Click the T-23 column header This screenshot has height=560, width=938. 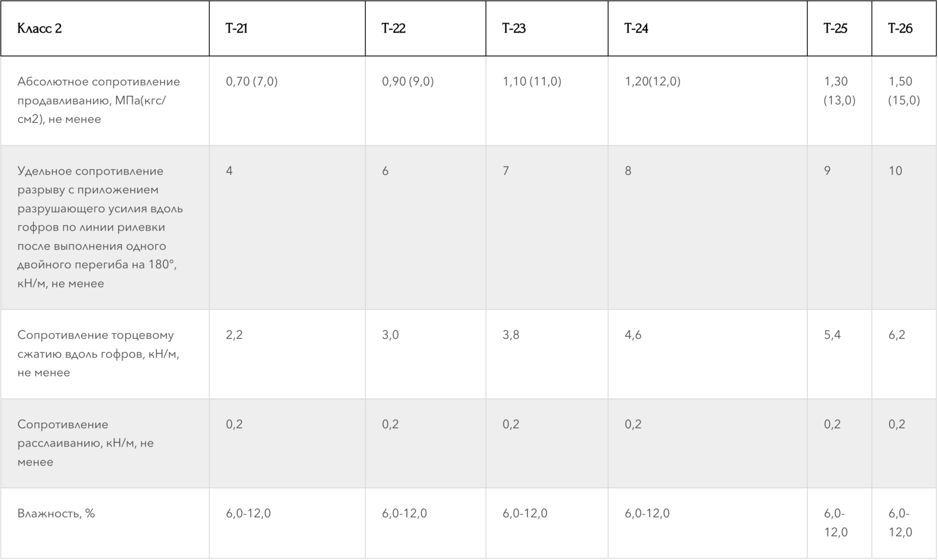[x=514, y=28]
